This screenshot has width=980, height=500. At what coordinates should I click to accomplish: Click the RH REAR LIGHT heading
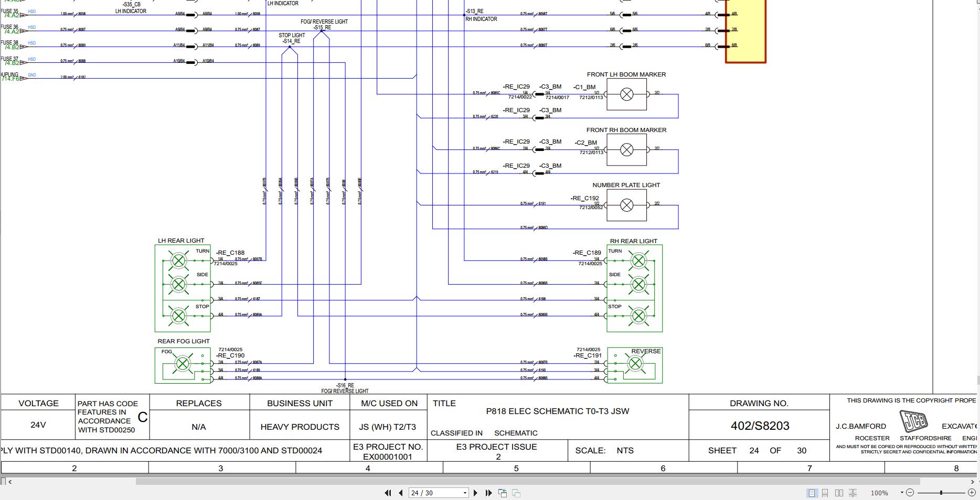633,242
